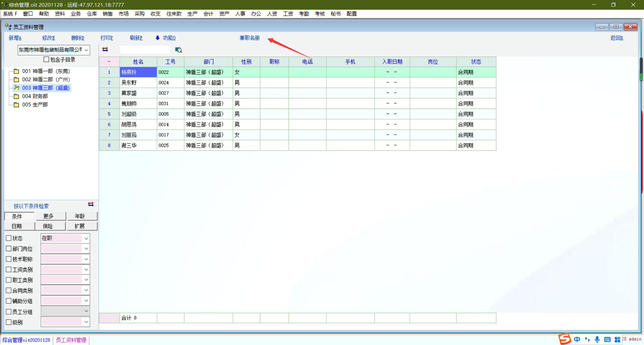Check the 合同类别 filter checkbox
The height and width of the screenshot is (345, 644).
(9, 290)
